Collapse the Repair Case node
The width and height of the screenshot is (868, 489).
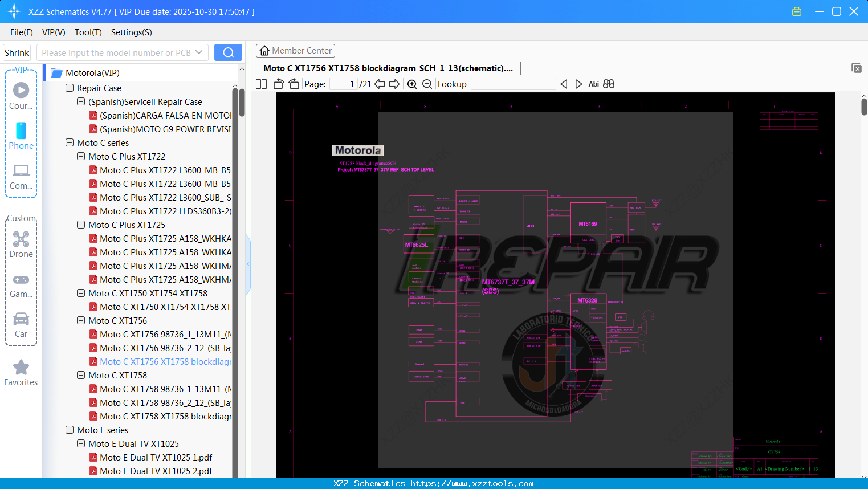pyautogui.click(x=70, y=88)
